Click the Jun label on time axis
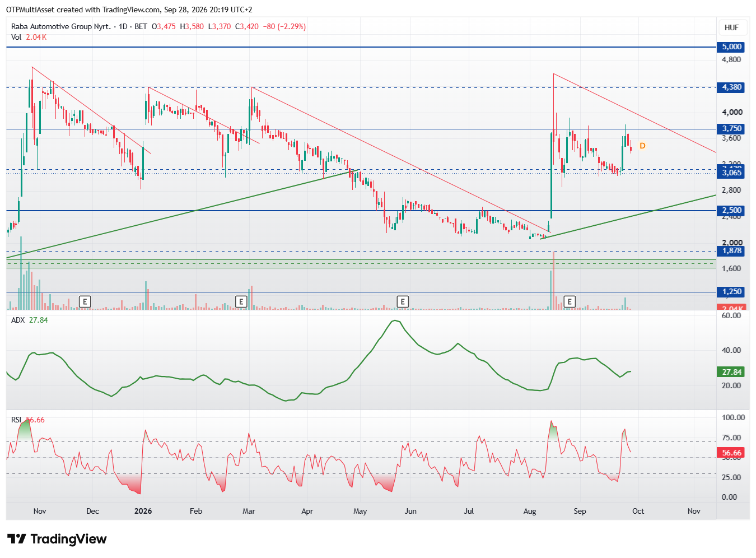 (410, 511)
